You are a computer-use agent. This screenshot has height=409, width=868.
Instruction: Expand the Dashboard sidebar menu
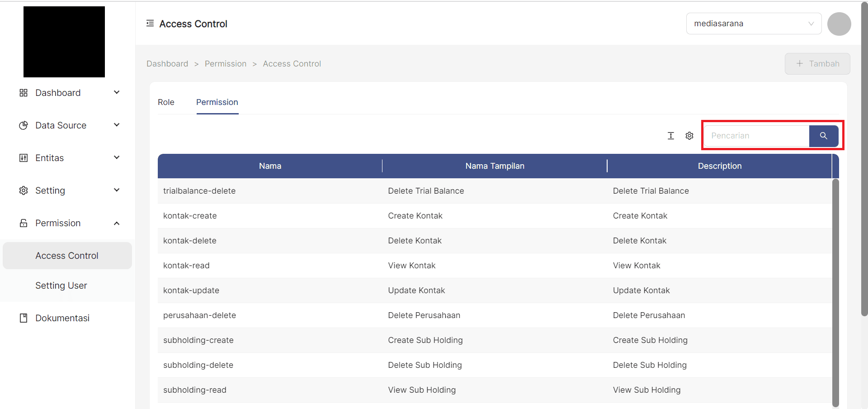pos(117,93)
